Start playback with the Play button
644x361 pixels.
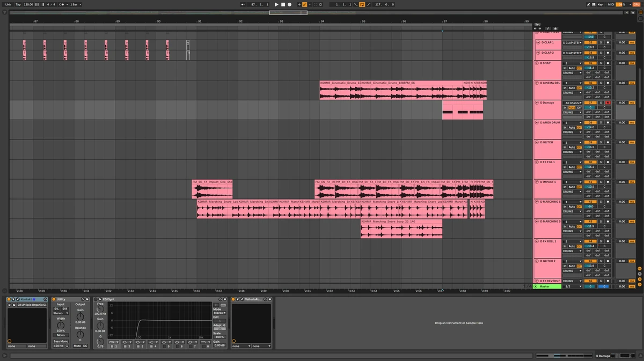coord(276,4)
